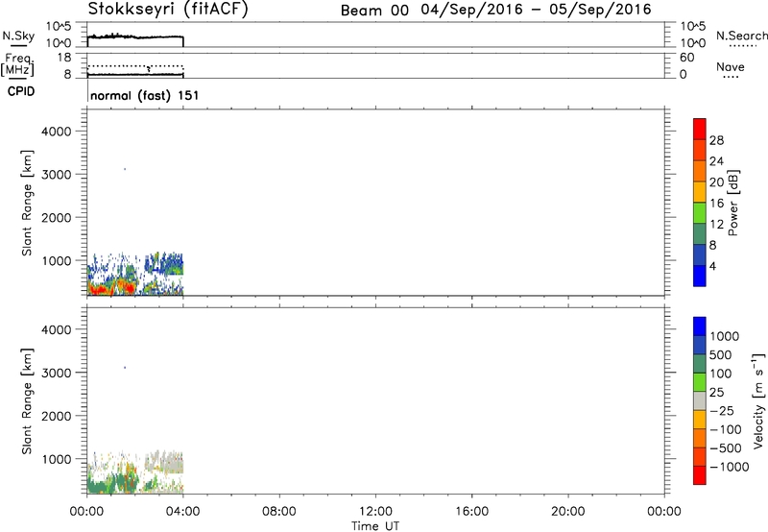Click the 08:00 time axis label

[278, 512]
